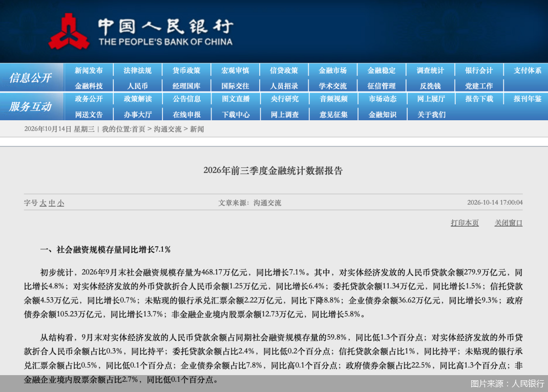
Task: Click 新闻 in the breadcrumb
Action: click(197, 129)
